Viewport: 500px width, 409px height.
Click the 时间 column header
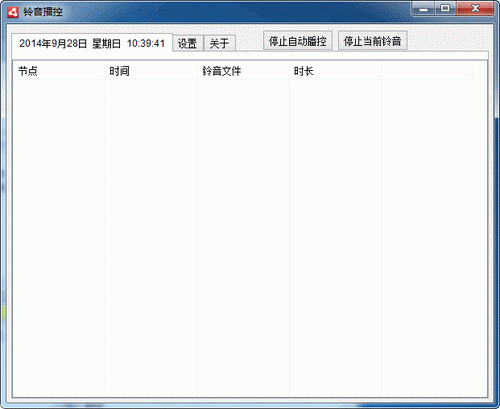coord(151,71)
